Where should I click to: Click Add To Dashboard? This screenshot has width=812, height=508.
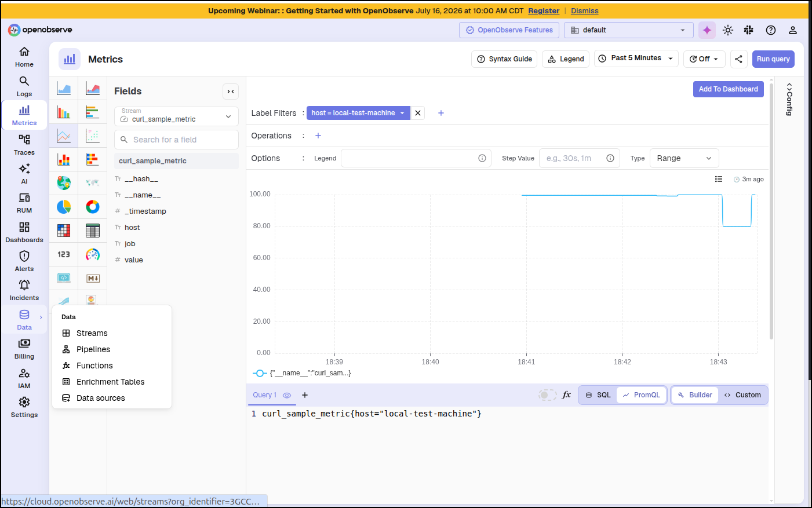729,89
